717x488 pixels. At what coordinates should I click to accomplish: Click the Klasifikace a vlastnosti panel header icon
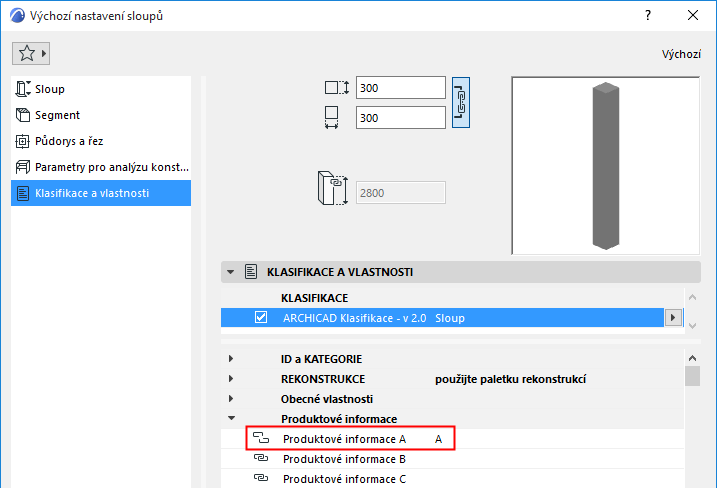(251, 272)
